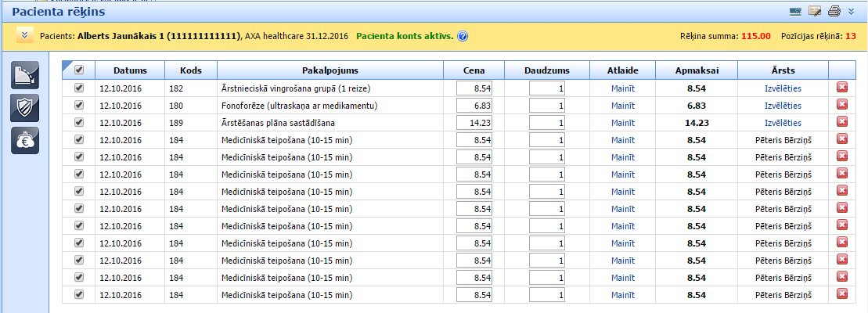868x313 pixels.
Task: Sort by the Datums column header
Action: pyautogui.click(x=130, y=70)
